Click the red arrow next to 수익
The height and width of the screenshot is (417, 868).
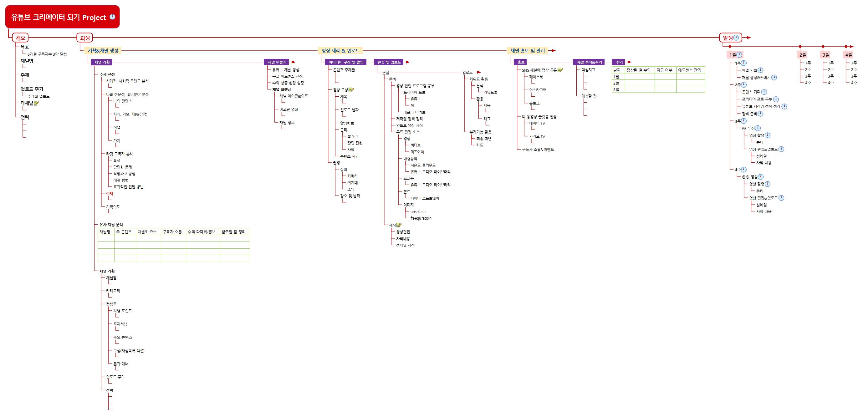[629, 62]
